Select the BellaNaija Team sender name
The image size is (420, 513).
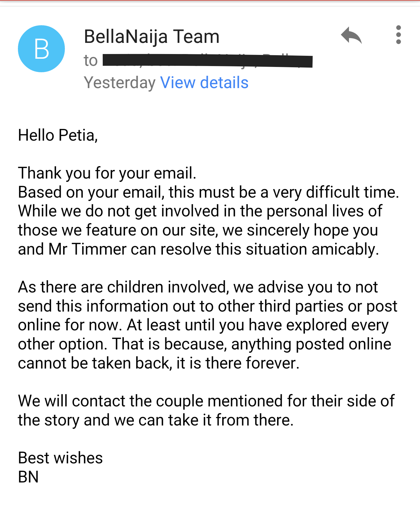tap(152, 36)
